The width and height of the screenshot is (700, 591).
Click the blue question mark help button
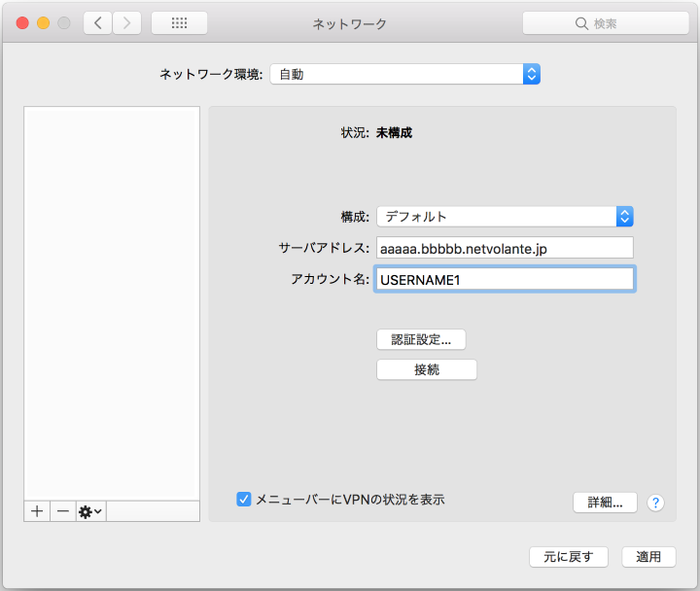pyautogui.click(x=656, y=503)
